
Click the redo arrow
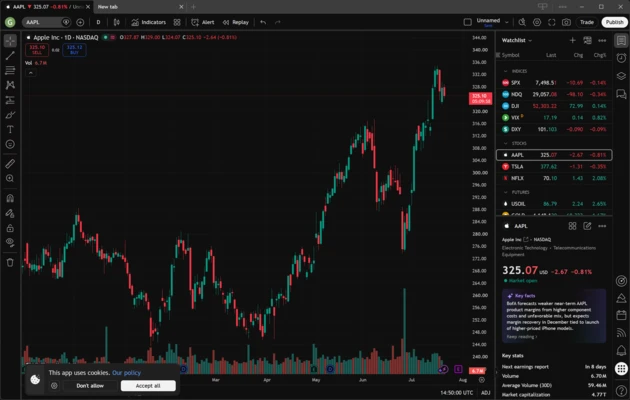click(x=278, y=22)
